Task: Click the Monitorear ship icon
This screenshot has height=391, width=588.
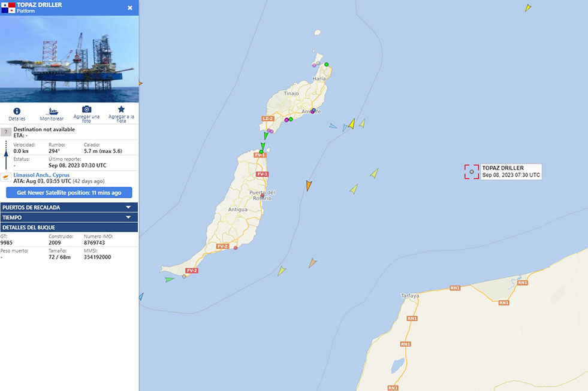Action: [x=52, y=111]
